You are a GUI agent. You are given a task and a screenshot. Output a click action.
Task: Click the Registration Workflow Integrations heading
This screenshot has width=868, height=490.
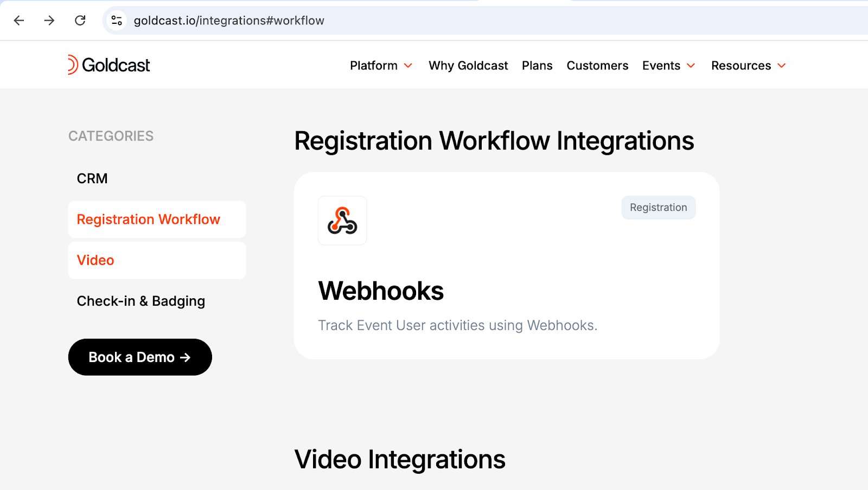pyautogui.click(x=494, y=141)
